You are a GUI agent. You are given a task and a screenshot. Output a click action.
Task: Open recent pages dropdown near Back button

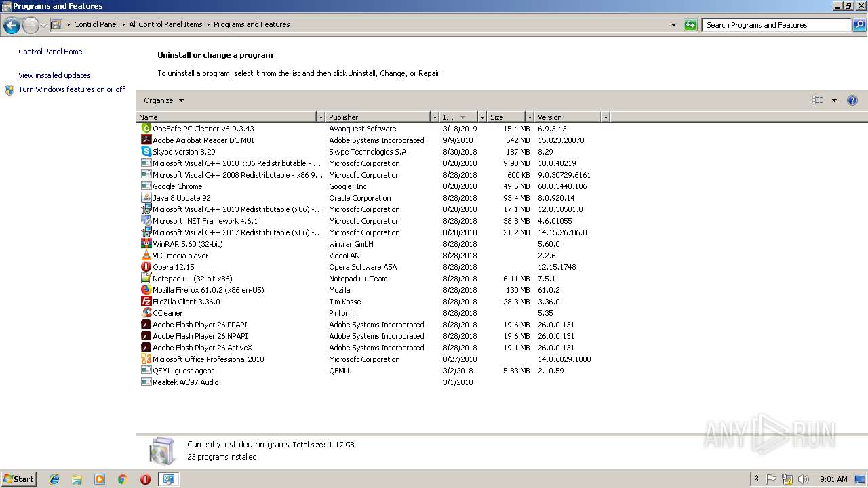point(44,26)
